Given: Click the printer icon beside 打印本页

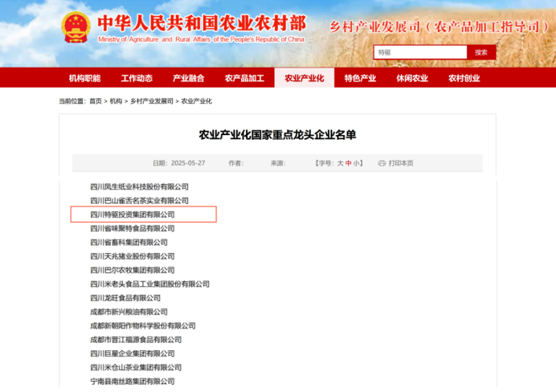Looking at the screenshot, I should point(382,163).
